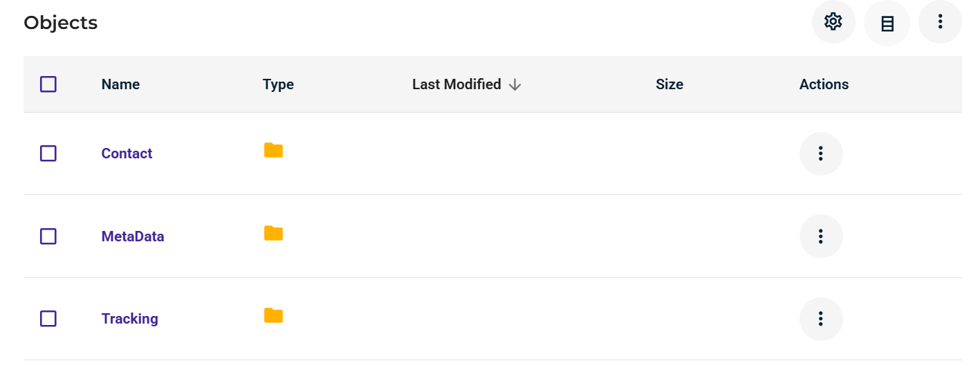Open the MetaData folder link

click(133, 236)
